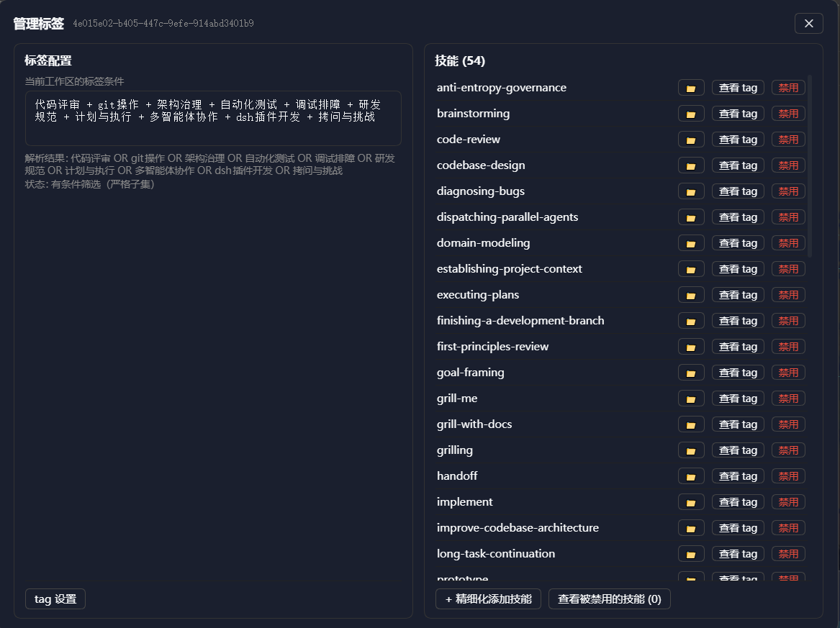Select the workspace ID text in header
The height and width of the screenshot is (628, 840).
(163, 24)
